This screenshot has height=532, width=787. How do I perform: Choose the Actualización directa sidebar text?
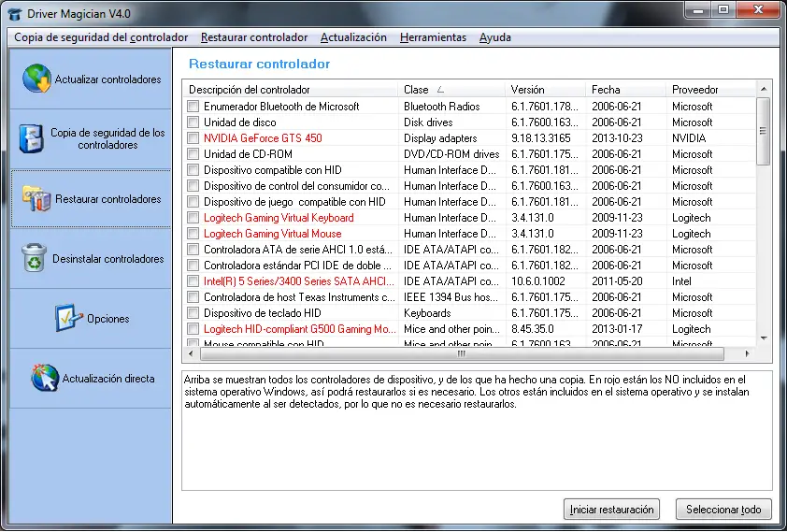(x=107, y=379)
